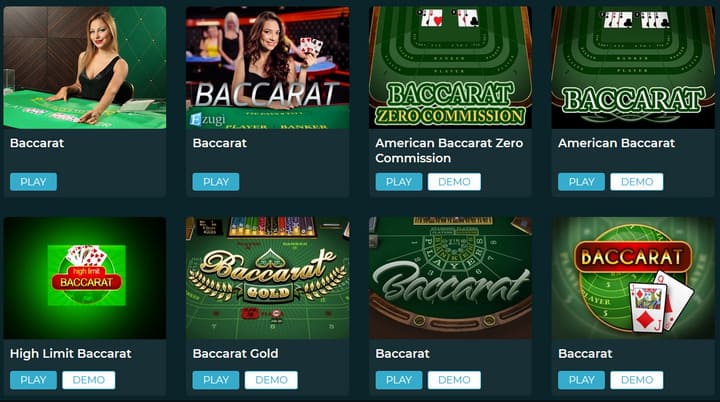
Task: Open the Baccarat Gold game thumbnail
Action: [x=267, y=278]
